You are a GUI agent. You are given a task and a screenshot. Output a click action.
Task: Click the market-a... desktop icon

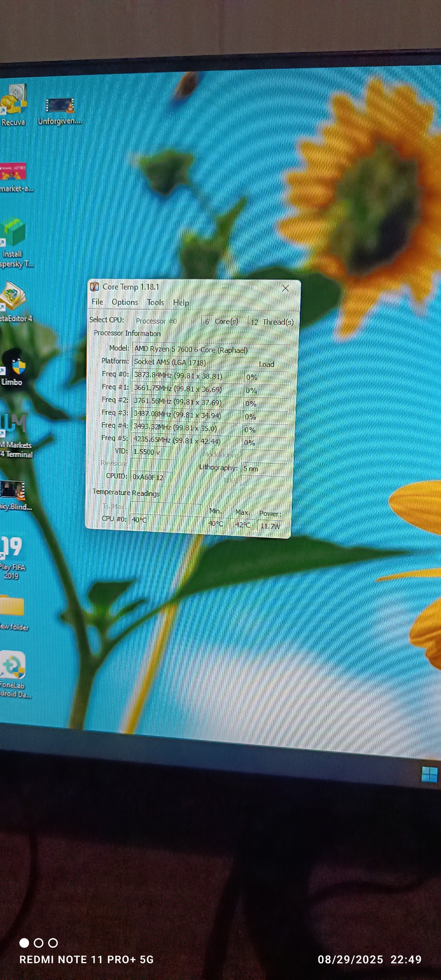[x=14, y=172]
